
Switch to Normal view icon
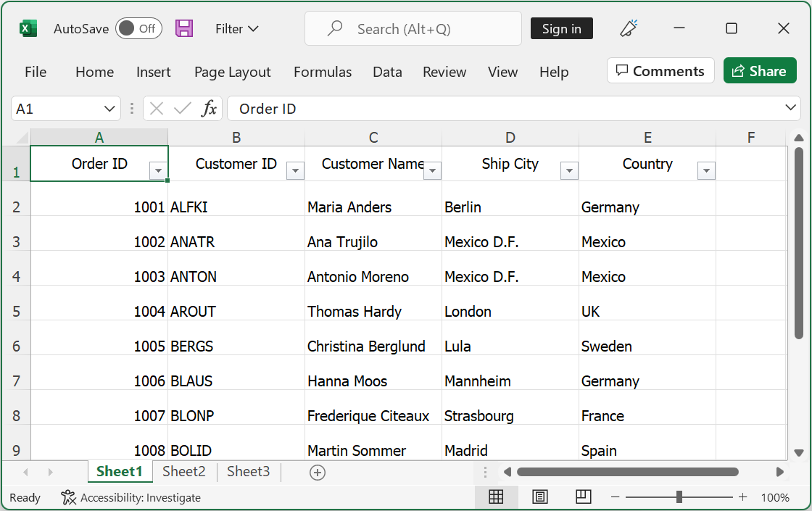pos(496,497)
